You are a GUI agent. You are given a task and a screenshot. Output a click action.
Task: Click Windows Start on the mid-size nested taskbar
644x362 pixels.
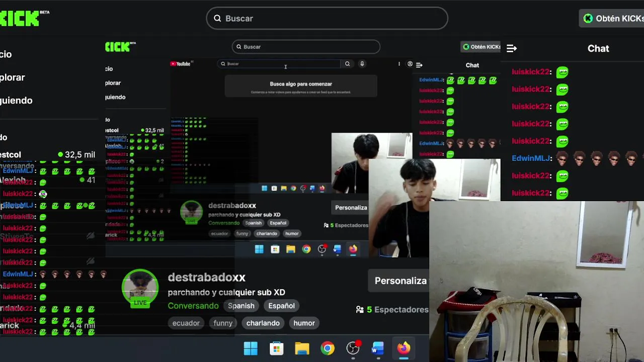(259, 249)
